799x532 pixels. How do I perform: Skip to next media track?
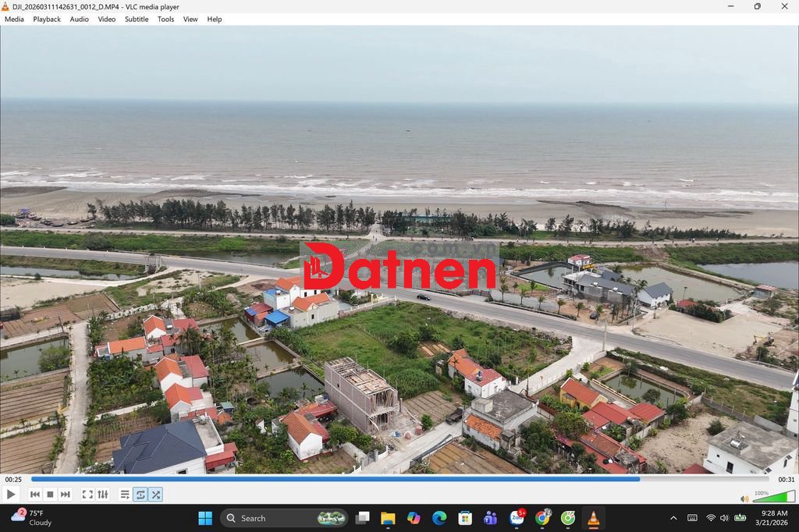[x=66, y=495]
